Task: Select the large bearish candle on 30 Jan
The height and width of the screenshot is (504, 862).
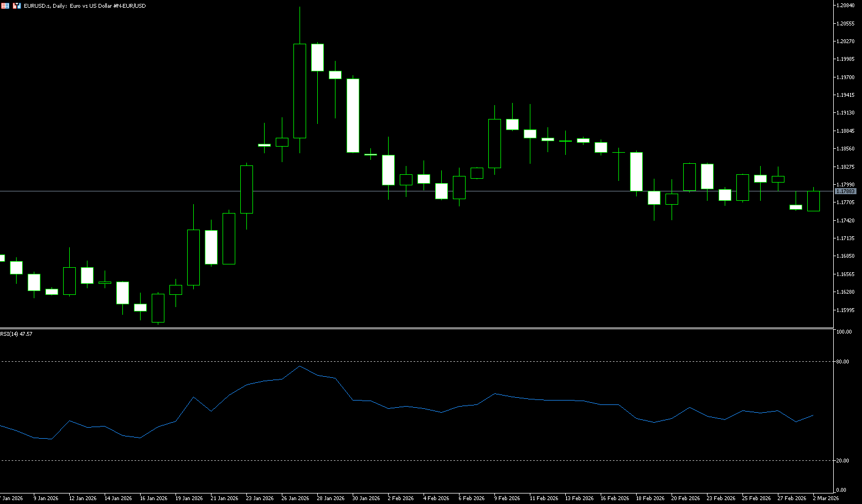Action: pyautogui.click(x=353, y=115)
